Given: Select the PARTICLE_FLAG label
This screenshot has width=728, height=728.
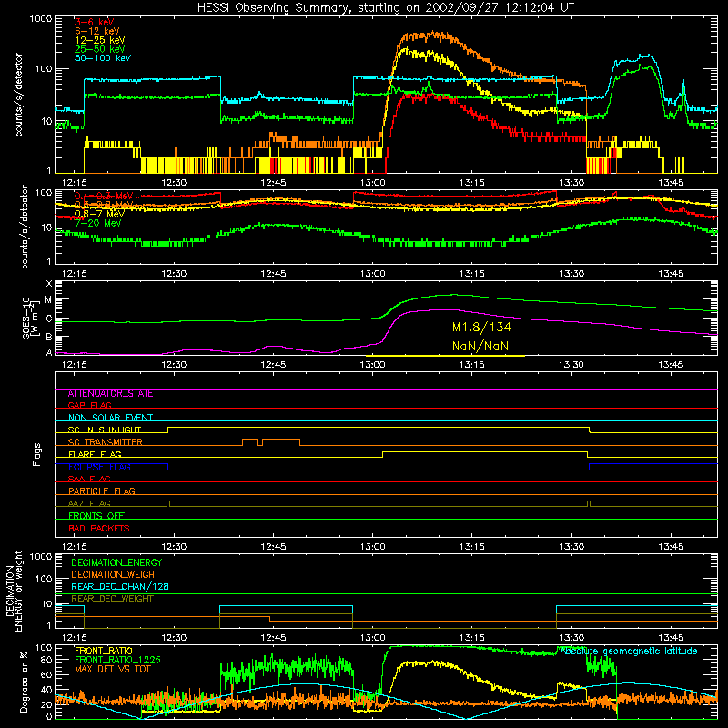Looking at the screenshot, I should tap(102, 491).
